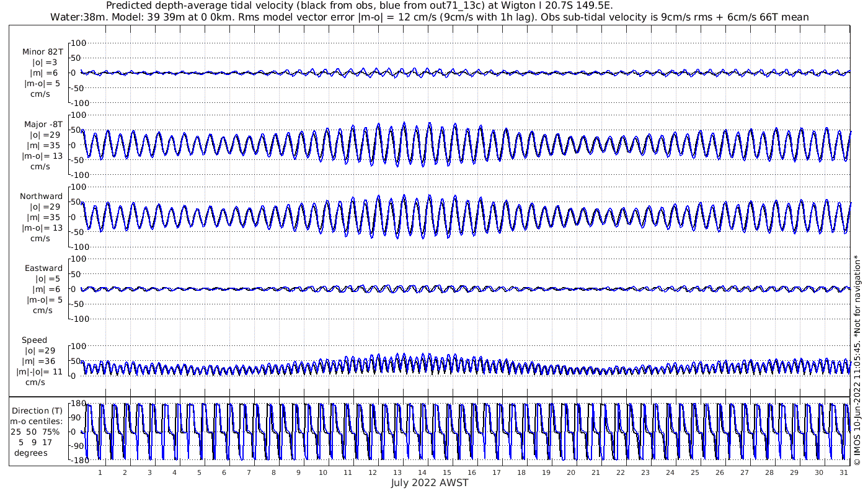
Task: Click the '180' tick of Direction panel
Action: pos(78,404)
